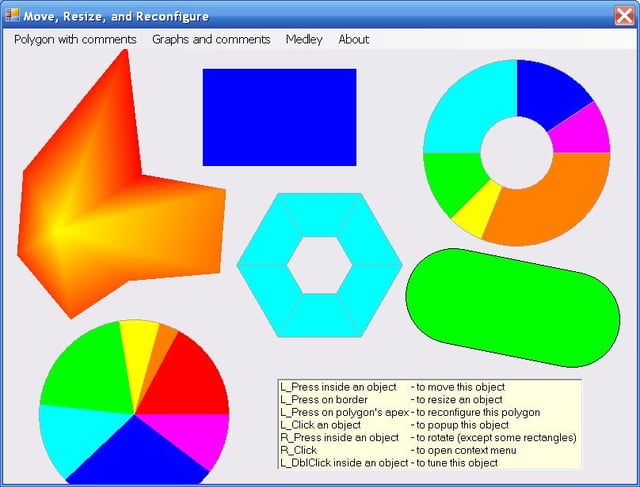Click the text '- to popup this object'
Image resolution: width=640 pixels, height=487 pixels.
(x=460, y=425)
